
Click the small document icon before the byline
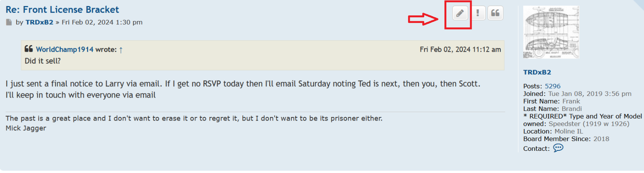(x=9, y=22)
